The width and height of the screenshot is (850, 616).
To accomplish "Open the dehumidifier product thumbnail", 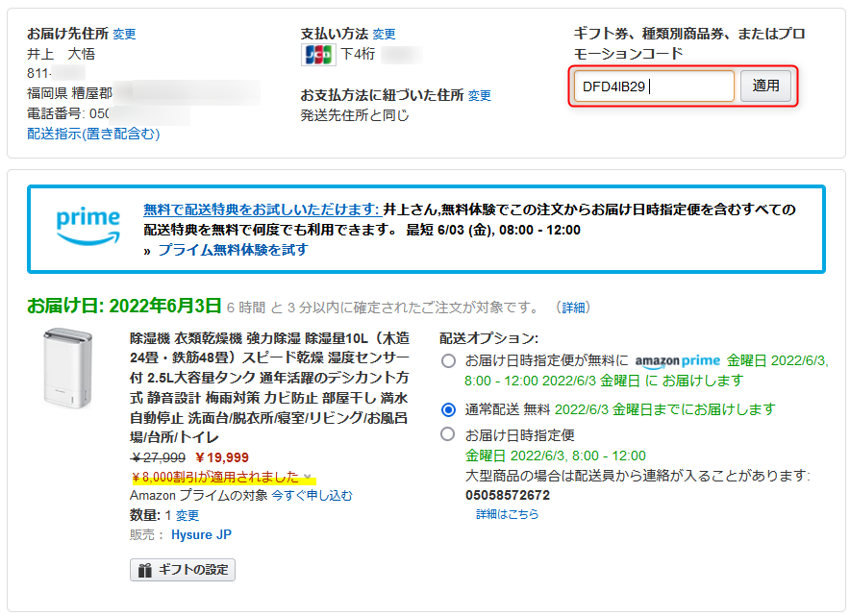I will tap(67, 367).
